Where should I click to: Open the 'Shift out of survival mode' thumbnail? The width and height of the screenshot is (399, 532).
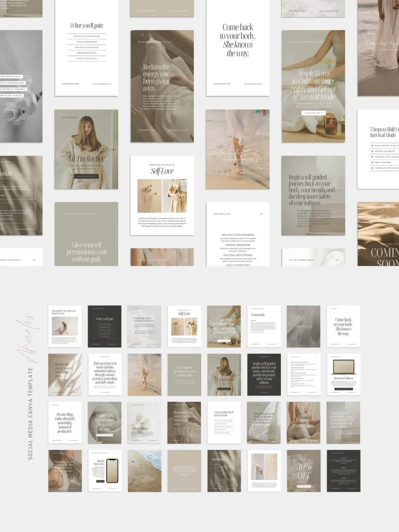pyautogui.click(x=104, y=375)
